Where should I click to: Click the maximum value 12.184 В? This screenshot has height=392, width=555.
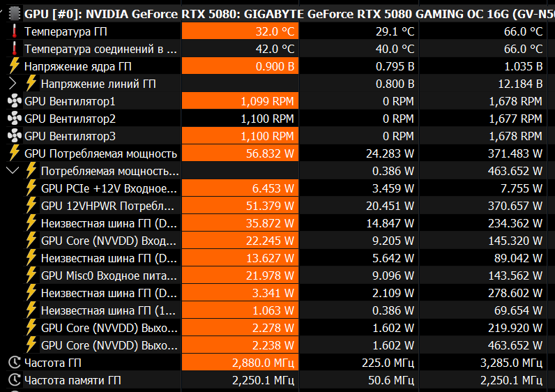tap(520, 84)
